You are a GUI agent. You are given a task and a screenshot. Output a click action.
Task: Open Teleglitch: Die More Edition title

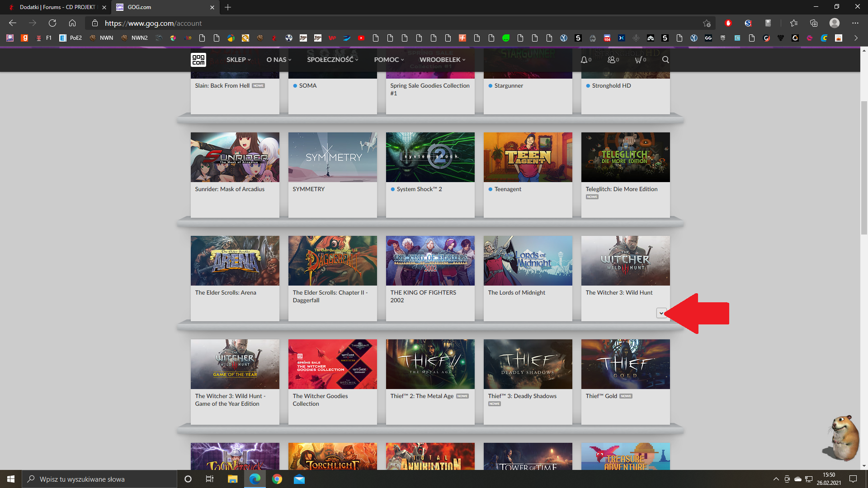[622, 189]
